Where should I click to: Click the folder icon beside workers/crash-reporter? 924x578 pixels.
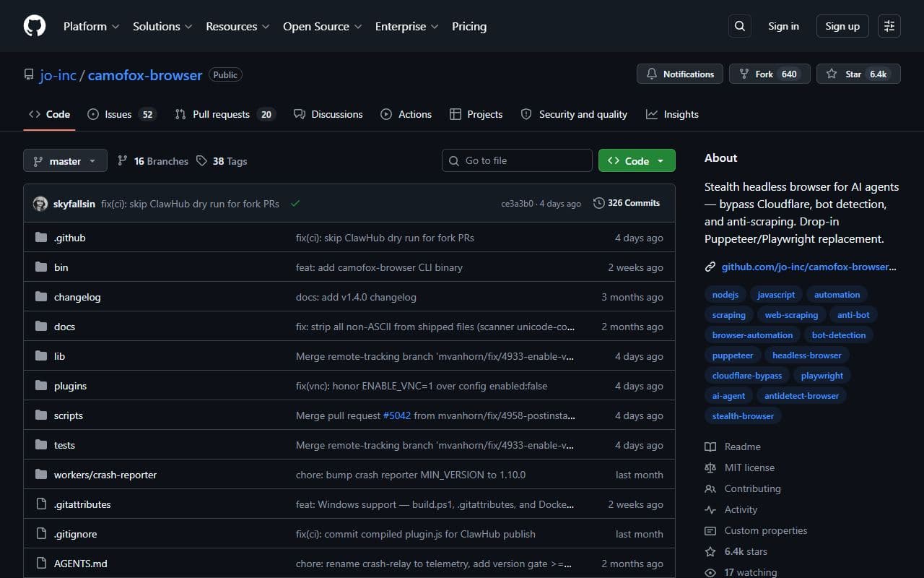[41, 475]
